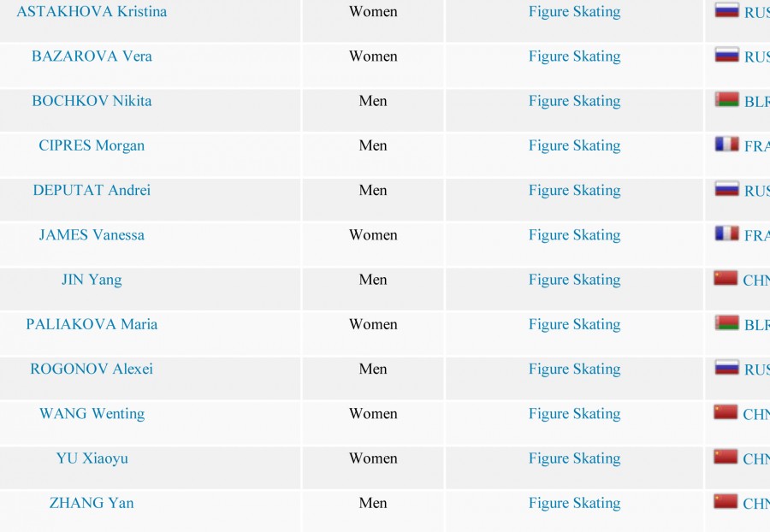The width and height of the screenshot is (770, 532).
Task: Click the China flag in ZHANG Yan row
Action: (726, 501)
